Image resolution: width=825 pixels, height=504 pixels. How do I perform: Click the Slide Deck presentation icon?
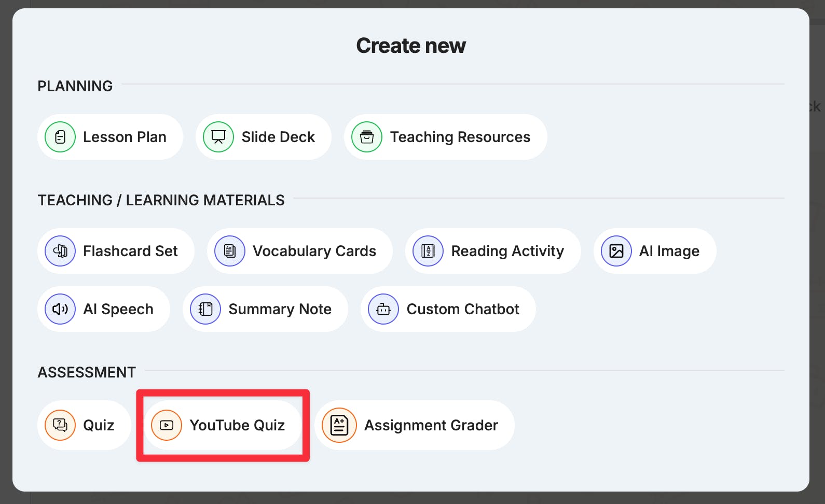(x=218, y=137)
